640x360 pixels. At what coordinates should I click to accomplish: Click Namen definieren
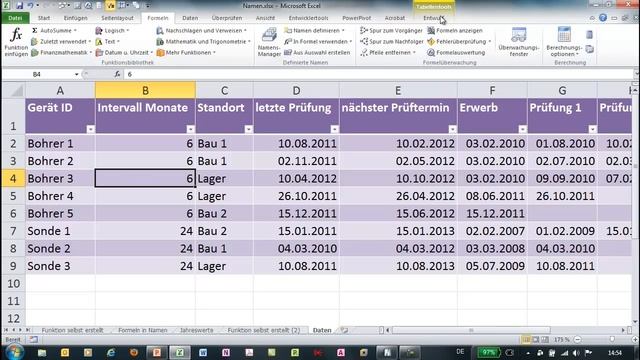315,31
